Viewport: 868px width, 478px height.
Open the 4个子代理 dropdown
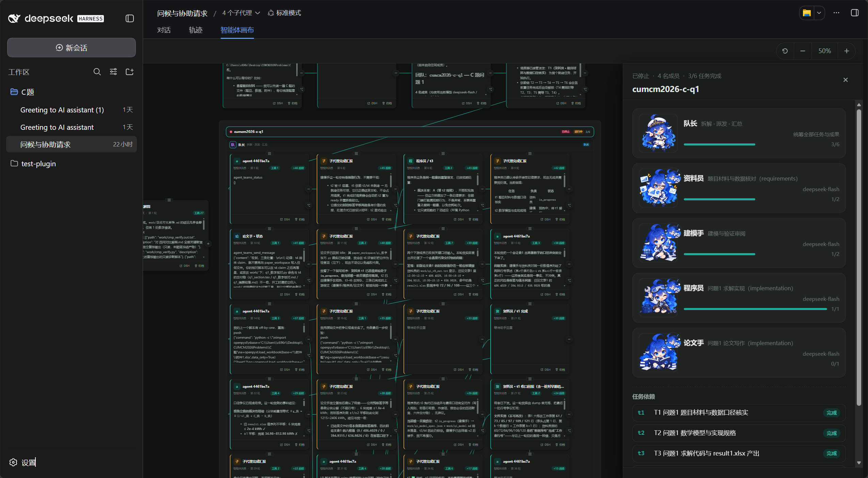(x=241, y=13)
